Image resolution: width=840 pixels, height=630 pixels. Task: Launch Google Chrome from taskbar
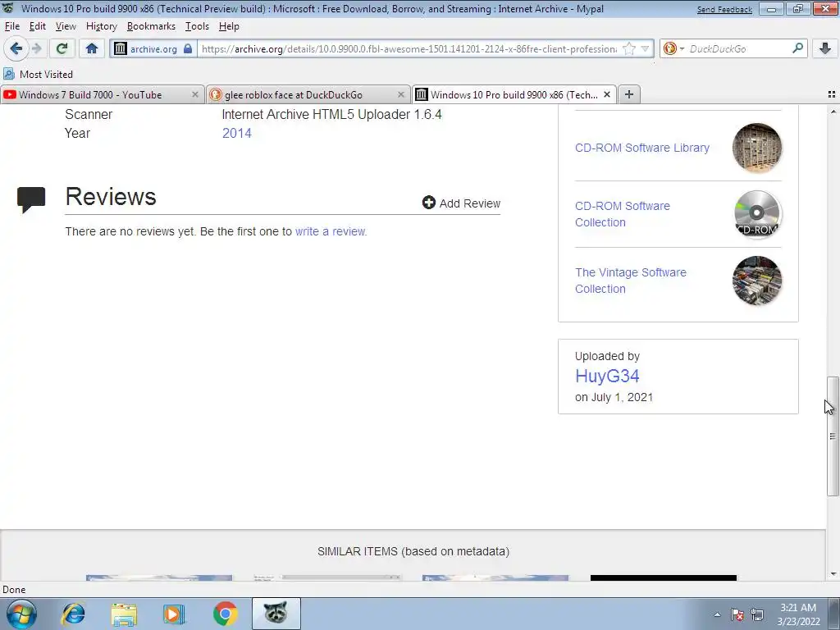tap(225, 614)
